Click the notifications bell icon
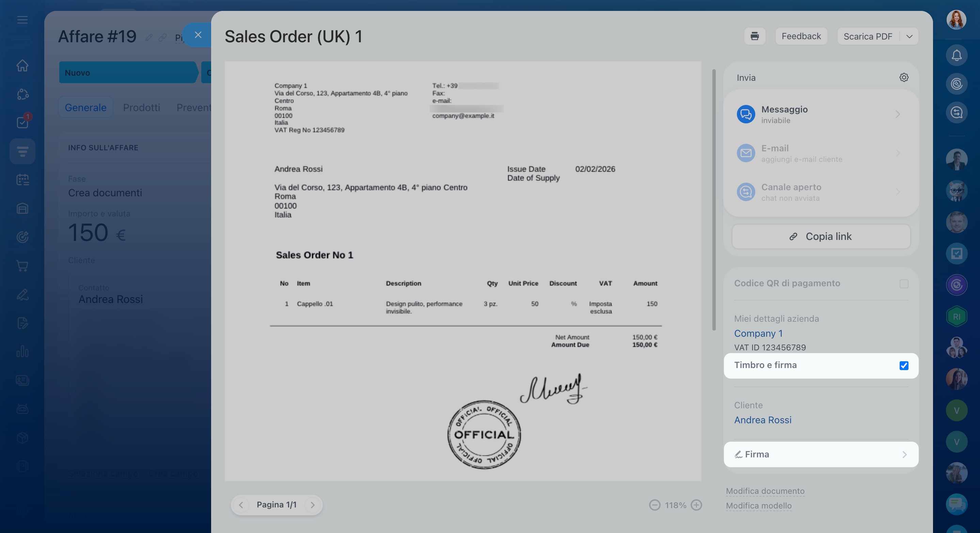The width and height of the screenshot is (980, 533). click(x=956, y=56)
